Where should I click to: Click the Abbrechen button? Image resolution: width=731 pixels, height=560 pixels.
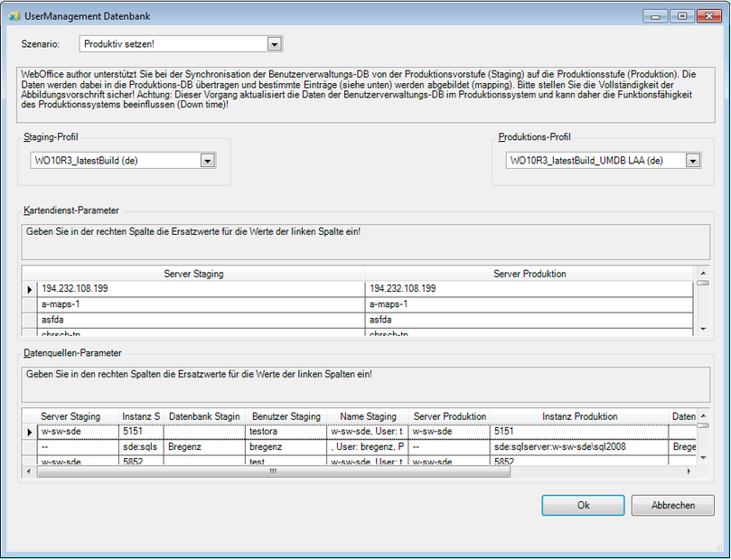click(672, 505)
